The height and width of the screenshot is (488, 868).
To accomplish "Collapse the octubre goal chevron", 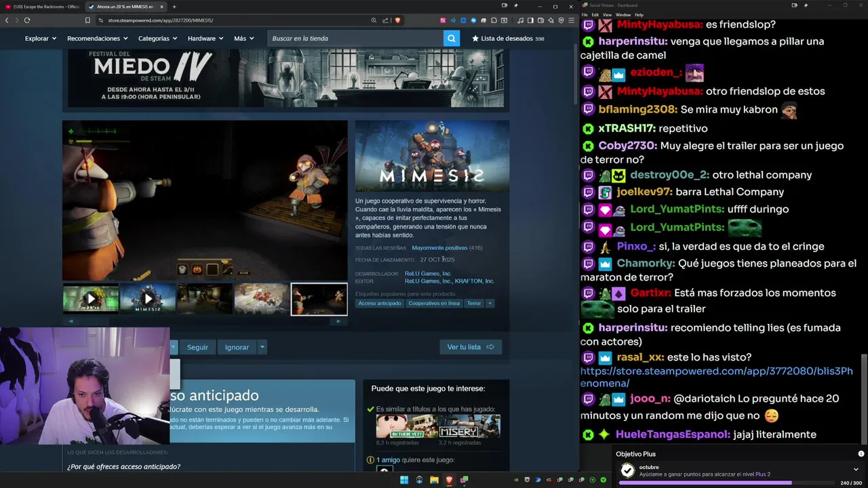I will [856, 469].
